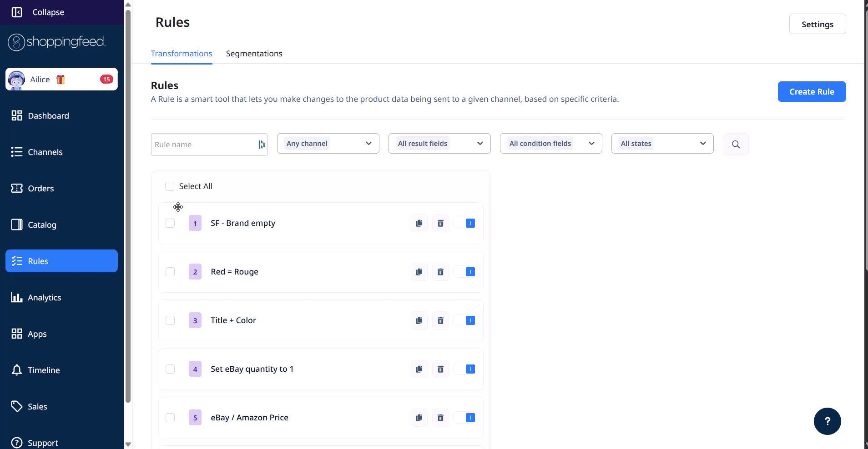868x449 pixels.
Task: Expand the All condition fields dropdown
Action: coord(551,143)
